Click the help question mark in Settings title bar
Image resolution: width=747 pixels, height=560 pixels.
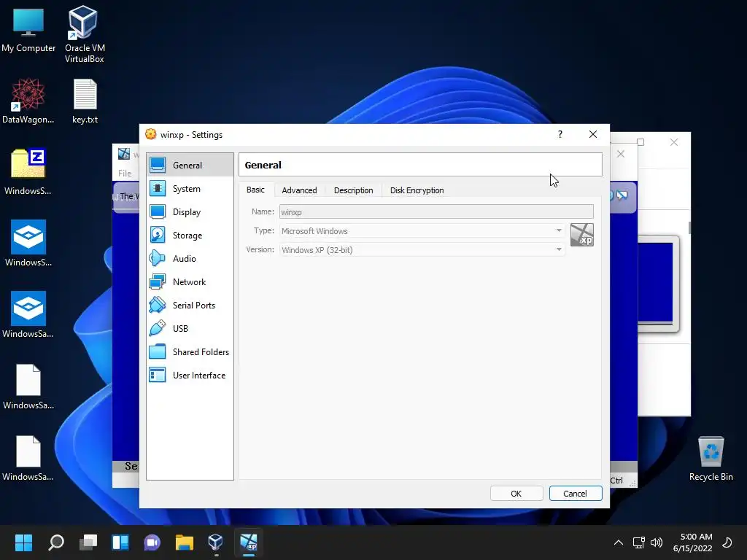point(560,134)
